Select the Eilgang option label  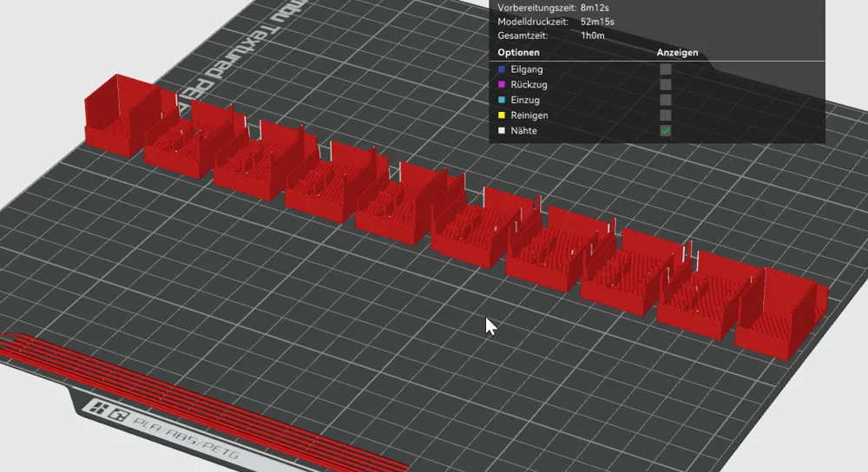tap(527, 69)
